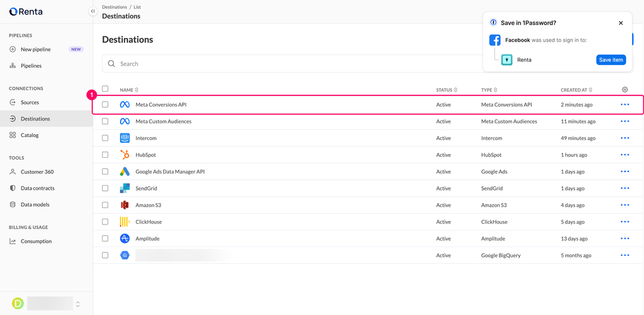Click the Renta logo
The image size is (644, 315).
(26, 11)
